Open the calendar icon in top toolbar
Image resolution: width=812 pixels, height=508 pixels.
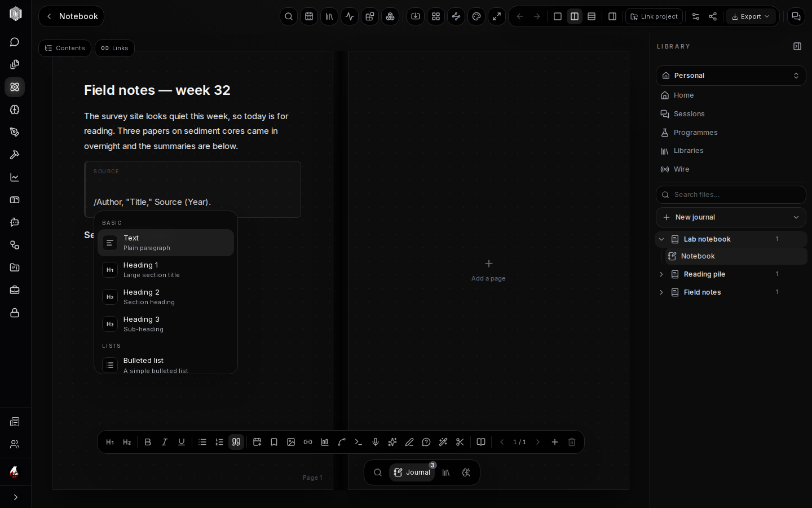pos(309,16)
